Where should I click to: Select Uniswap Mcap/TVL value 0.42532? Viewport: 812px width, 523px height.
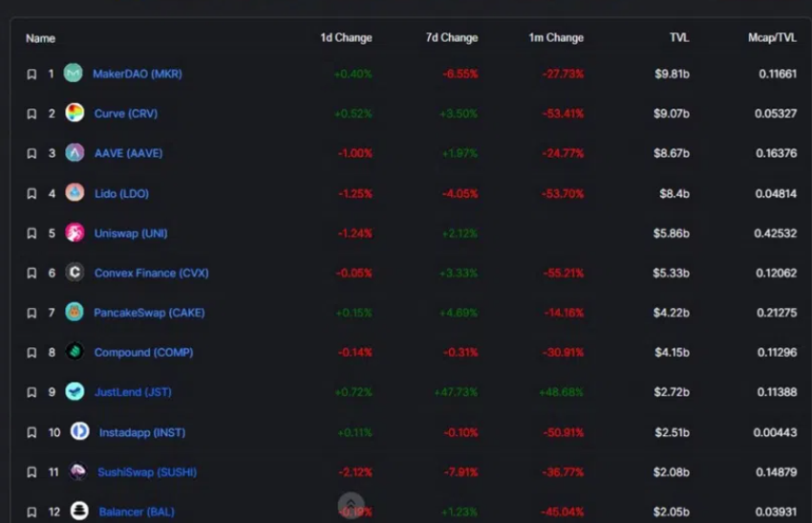(x=776, y=233)
